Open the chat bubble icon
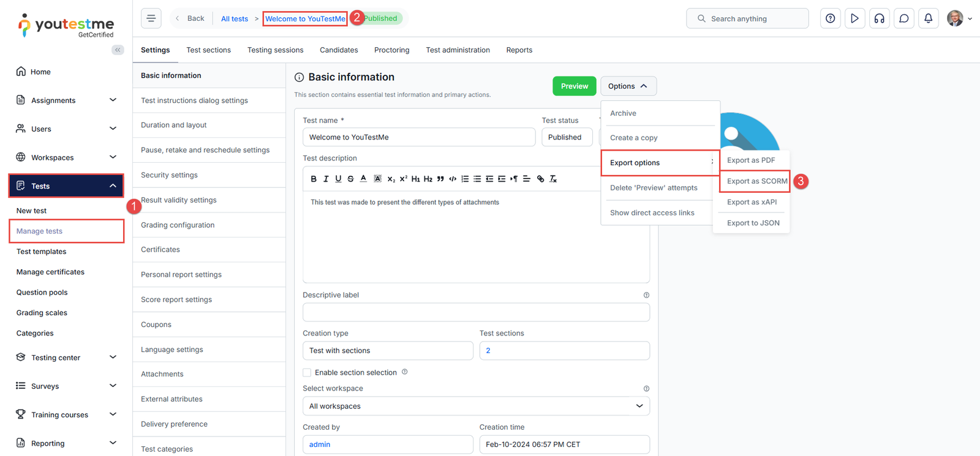Viewport: 980px width, 456px height. [903, 18]
